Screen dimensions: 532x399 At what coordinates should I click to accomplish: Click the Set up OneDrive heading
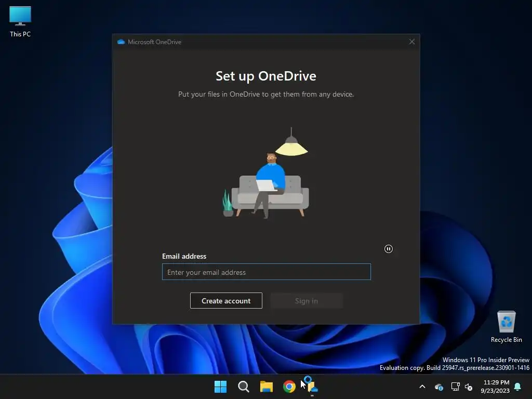click(x=266, y=76)
